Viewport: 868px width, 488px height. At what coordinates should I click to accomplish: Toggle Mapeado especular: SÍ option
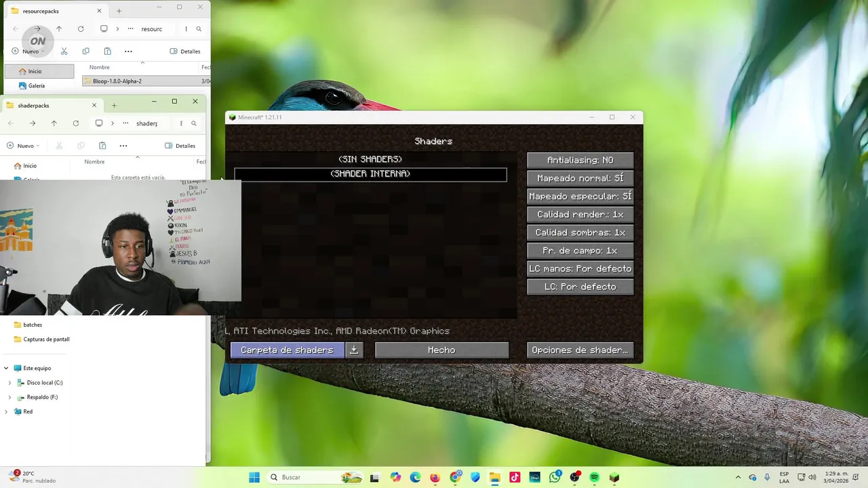click(580, 197)
